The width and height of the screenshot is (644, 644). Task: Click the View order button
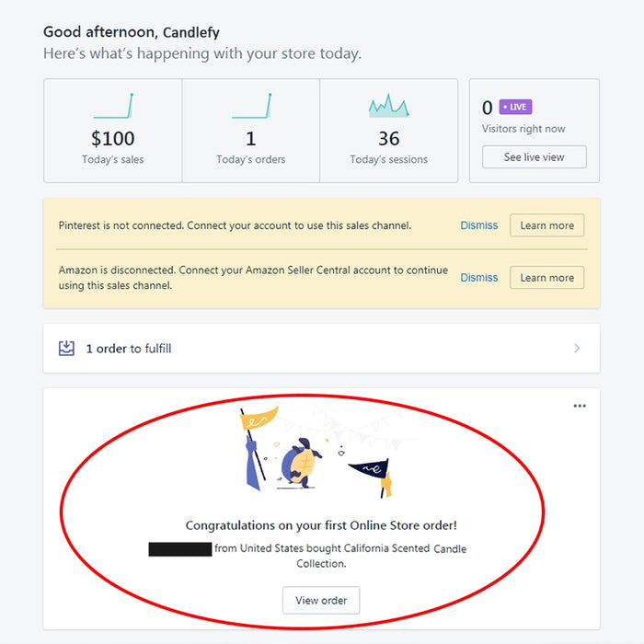tap(321, 601)
